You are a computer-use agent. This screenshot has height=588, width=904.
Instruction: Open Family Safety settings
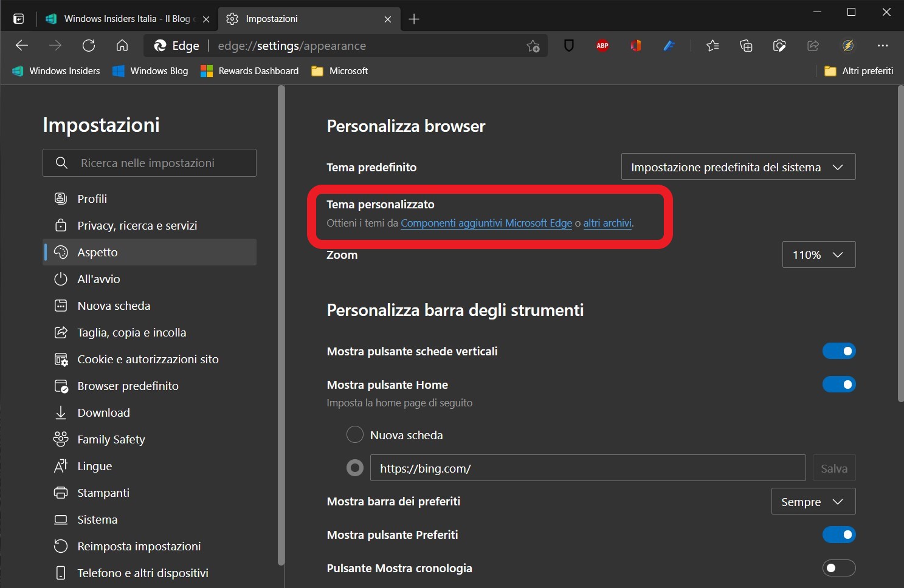pyautogui.click(x=150, y=439)
